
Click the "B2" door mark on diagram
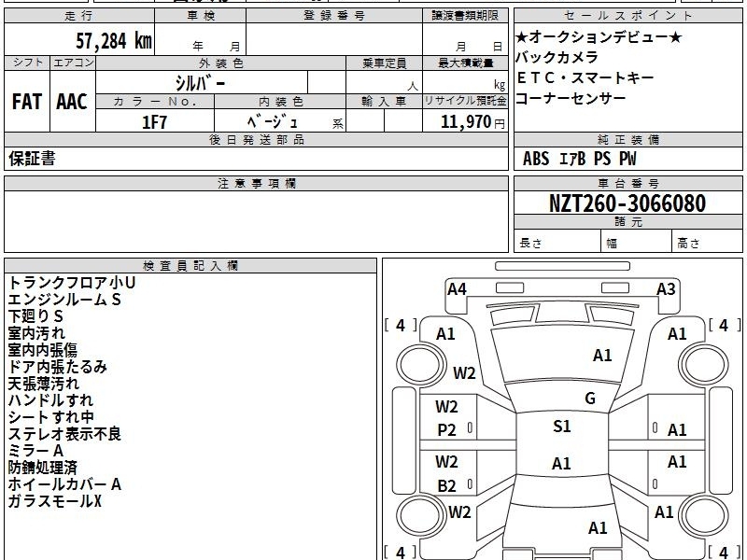click(x=447, y=486)
